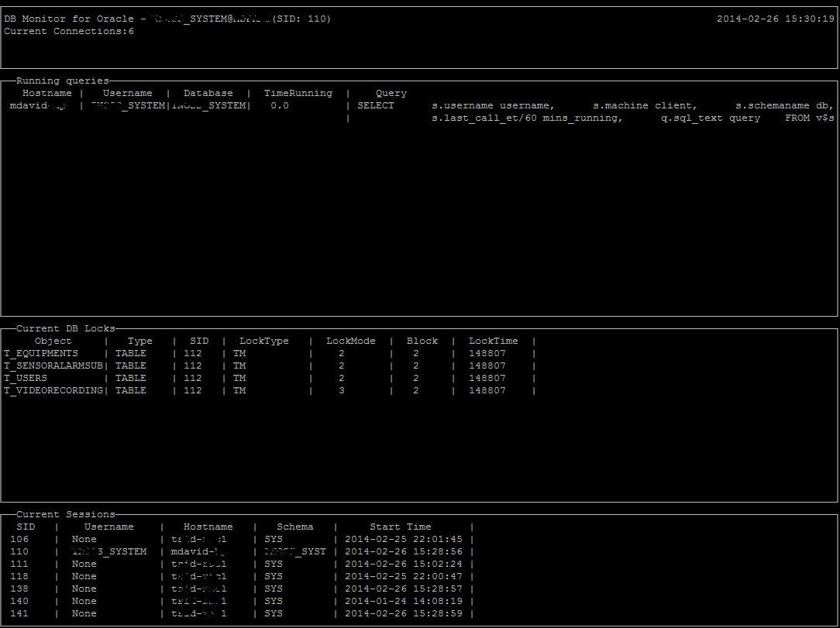Click start time 2014-02-26 15:28:57
The height and width of the screenshot is (628, 840).
[x=404, y=589]
